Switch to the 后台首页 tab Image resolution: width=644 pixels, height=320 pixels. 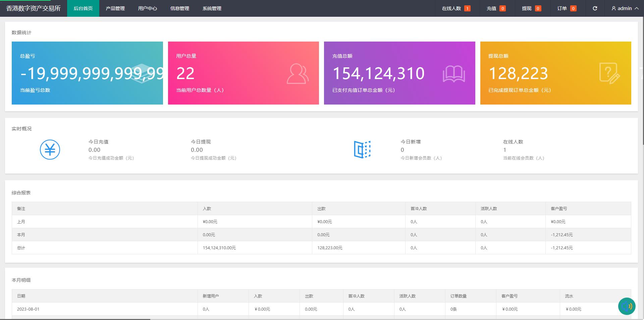click(83, 8)
